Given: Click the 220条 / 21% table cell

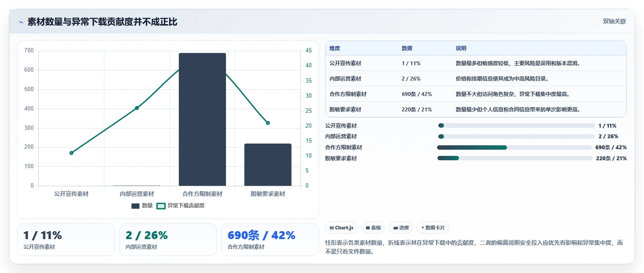Looking at the screenshot, I should (x=417, y=110).
